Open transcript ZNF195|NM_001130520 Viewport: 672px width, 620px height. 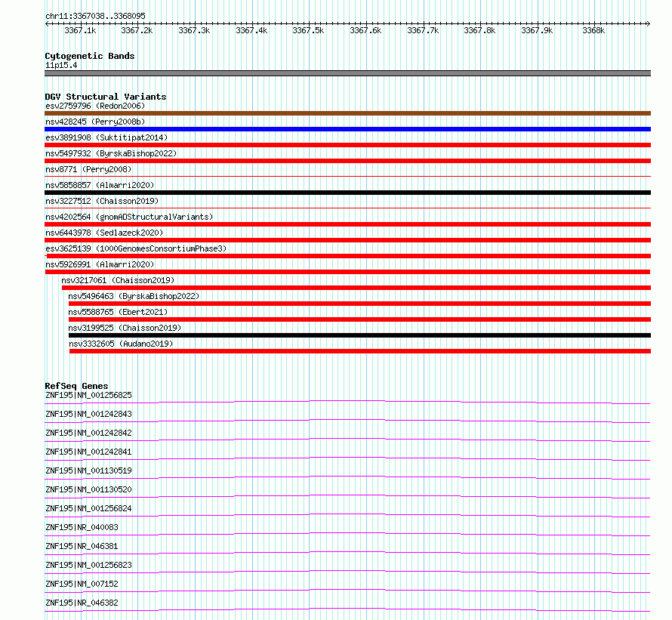coord(88,489)
